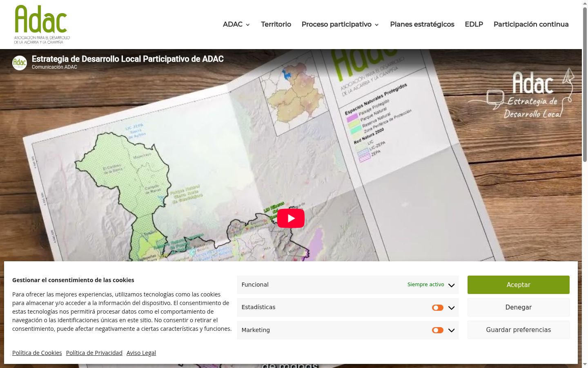Click the scrollbar down arrow

(x=585, y=364)
